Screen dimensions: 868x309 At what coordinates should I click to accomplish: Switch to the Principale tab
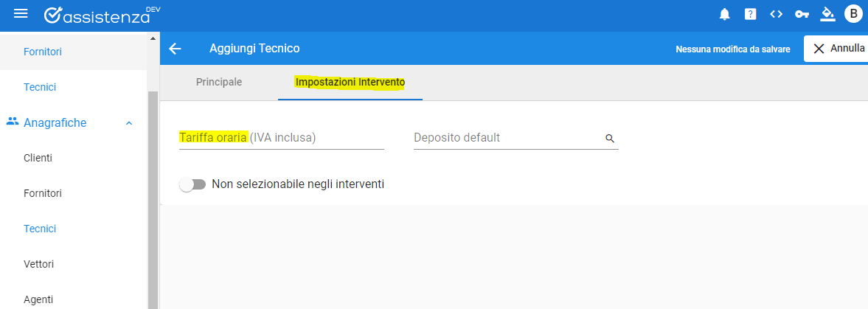219,82
